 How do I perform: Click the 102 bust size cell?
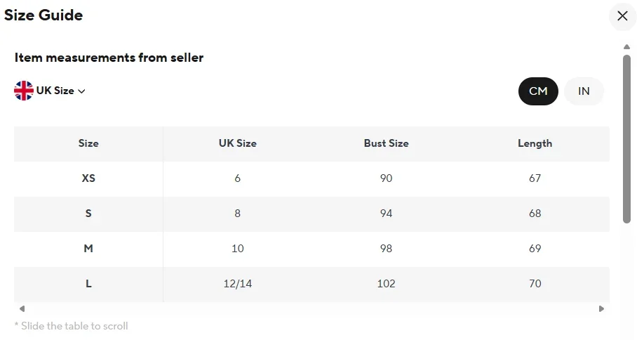386,284
